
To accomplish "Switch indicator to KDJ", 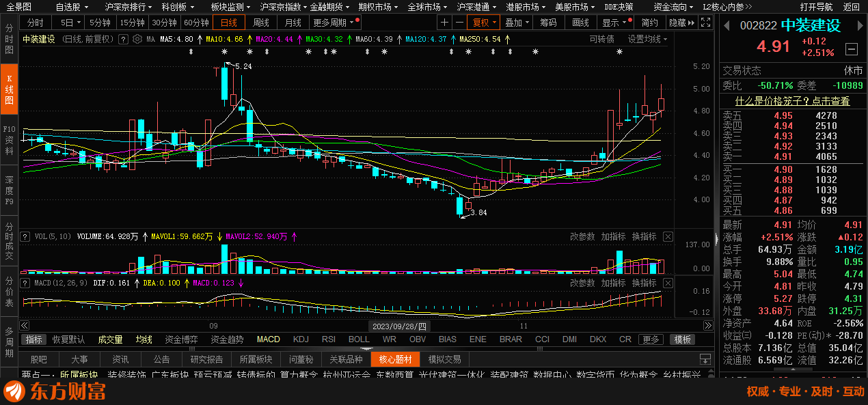I will tap(301, 339).
